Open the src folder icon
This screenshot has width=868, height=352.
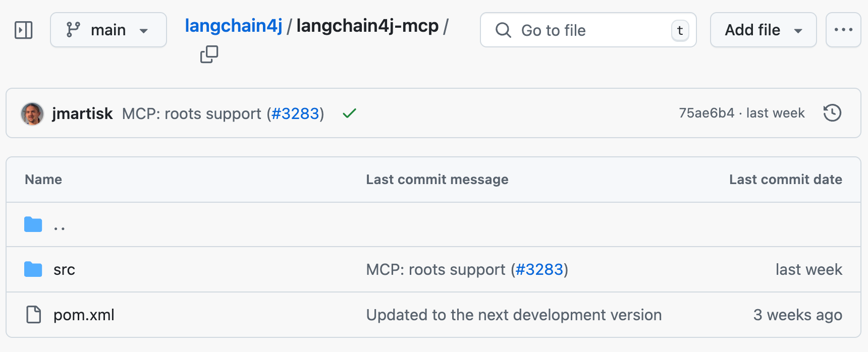tap(33, 269)
